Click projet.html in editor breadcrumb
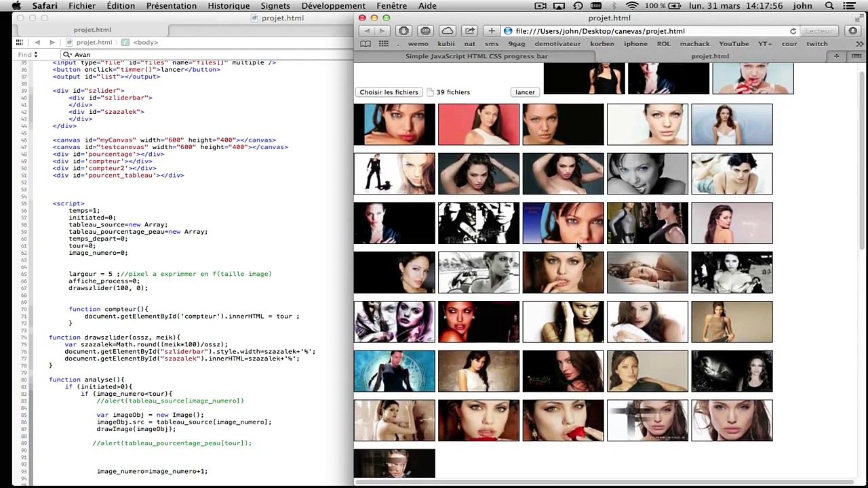Viewport: 868px width, 488px height. (89, 42)
